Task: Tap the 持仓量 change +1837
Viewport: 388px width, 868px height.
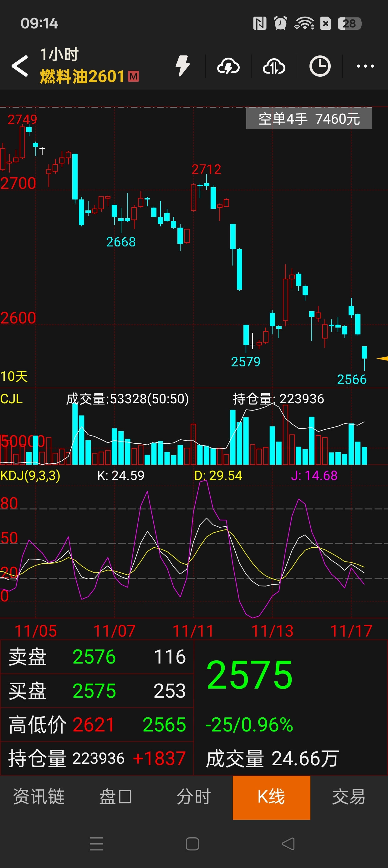Action: 159,758
